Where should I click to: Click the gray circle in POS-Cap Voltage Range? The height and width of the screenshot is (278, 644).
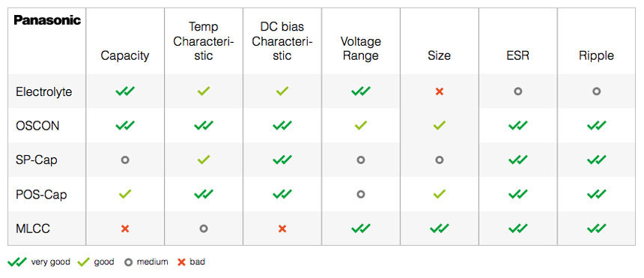tap(361, 194)
